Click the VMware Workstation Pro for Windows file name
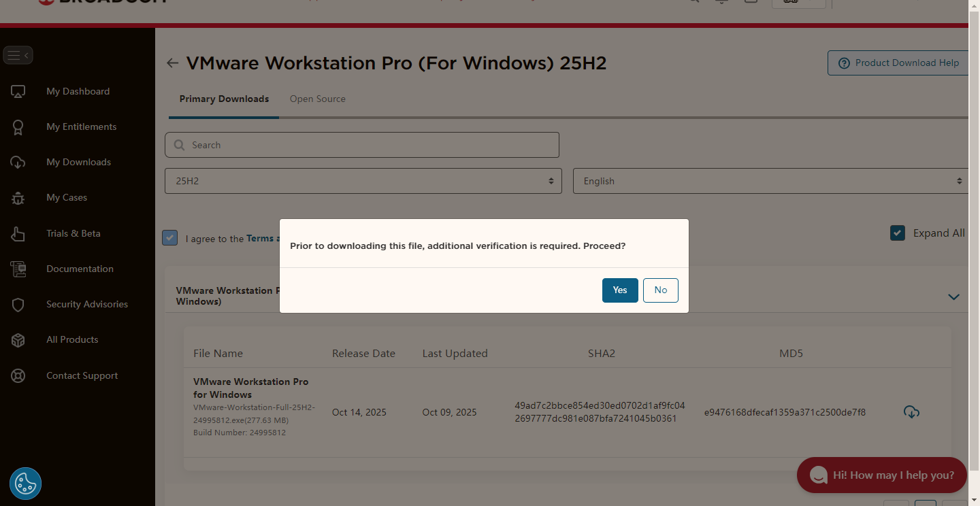980x506 pixels. click(x=250, y=388)
